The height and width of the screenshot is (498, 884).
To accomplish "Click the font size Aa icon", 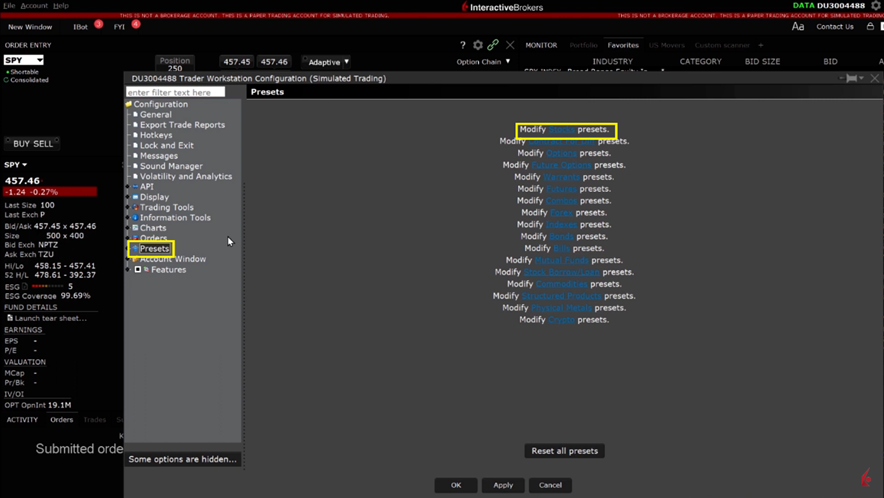I will [798, 27].
